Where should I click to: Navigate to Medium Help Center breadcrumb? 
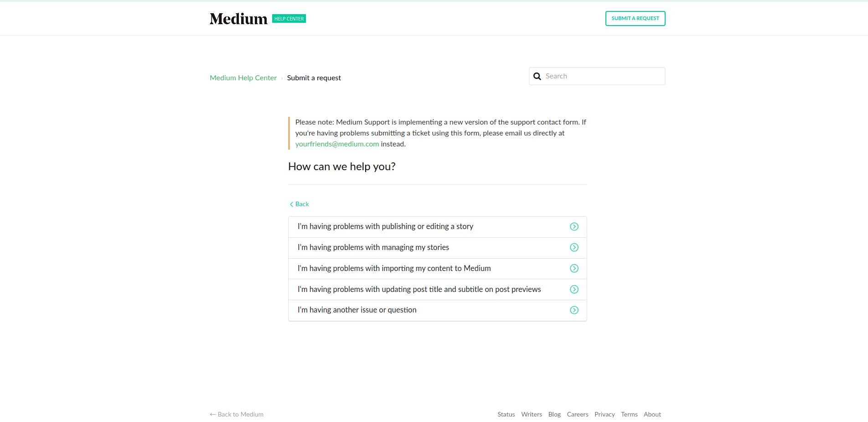[243, 78]
